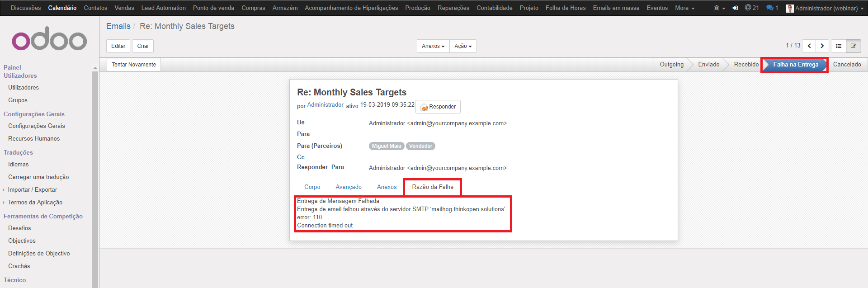Open the Razão da Falha tab

[432, 187]
